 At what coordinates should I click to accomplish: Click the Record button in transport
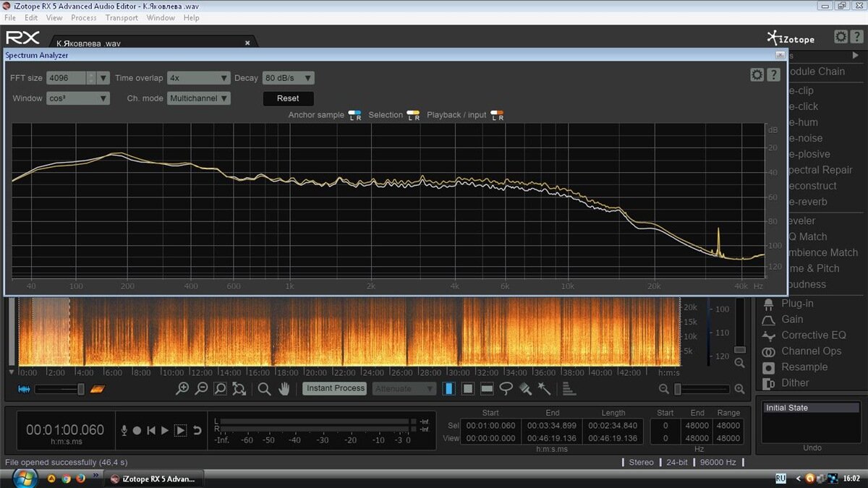tap(137, 430)
